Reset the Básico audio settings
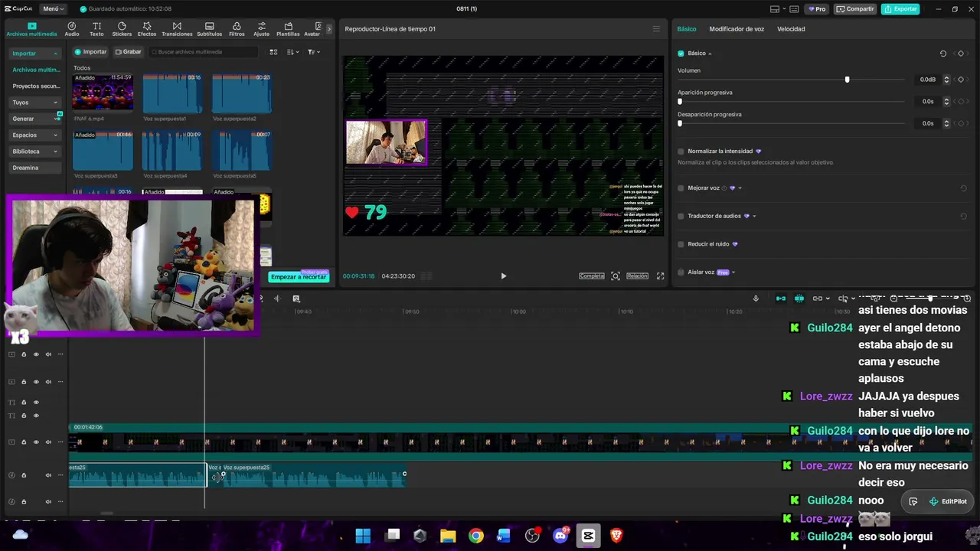The image size is (980, 551). [943, 54]
